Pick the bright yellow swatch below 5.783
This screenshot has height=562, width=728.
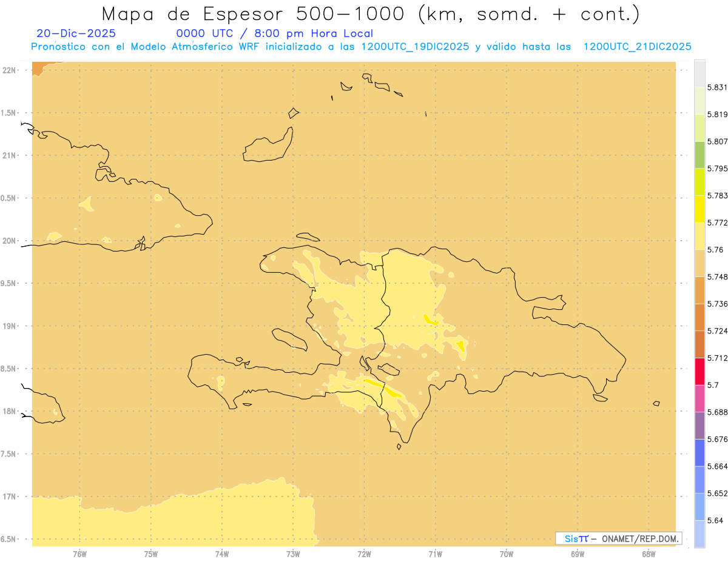(x=699, y=209)
